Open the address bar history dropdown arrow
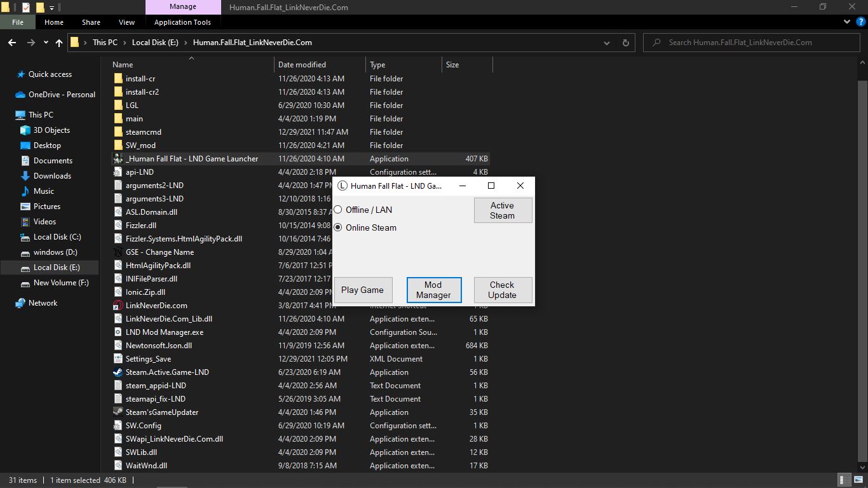Image resolution: width=868 pixels, height=488 pixels. tap(606, 43)
